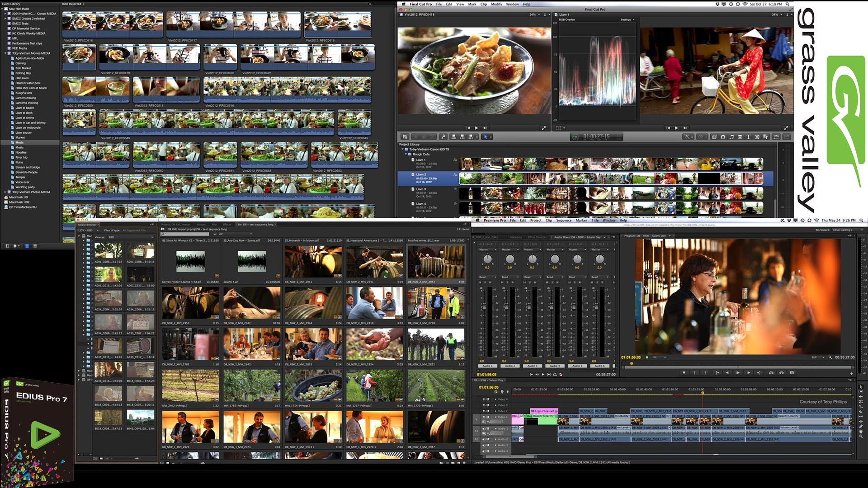Open the Fit zoom dropdown in Program monitor
Screen dimensions: 868x488
tap(660, 357)
